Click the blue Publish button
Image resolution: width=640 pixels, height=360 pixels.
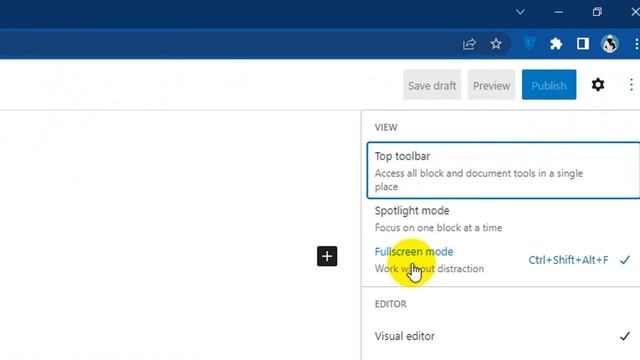pos(549,85)
